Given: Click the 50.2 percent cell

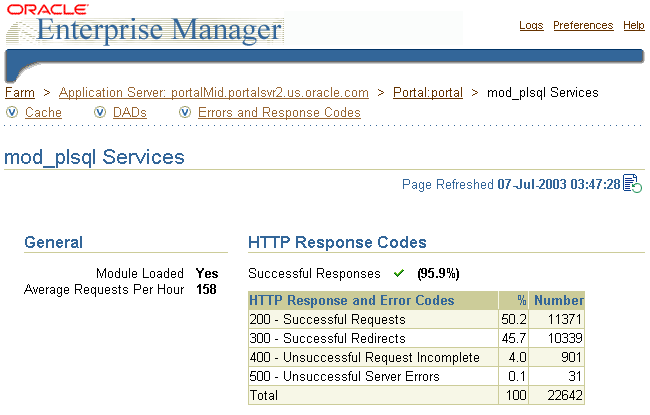Looking at the screenshot, I should click(513, 319).
